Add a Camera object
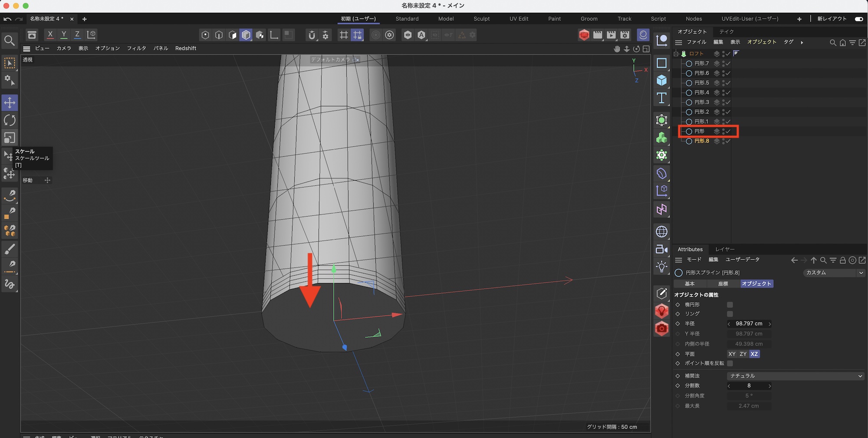 661,249
